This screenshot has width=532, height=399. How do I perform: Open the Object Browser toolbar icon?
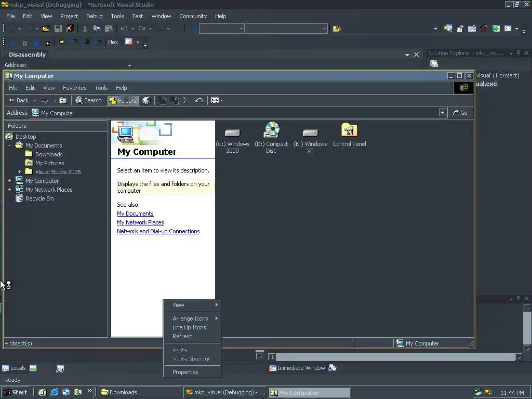[x=472, y=29]
